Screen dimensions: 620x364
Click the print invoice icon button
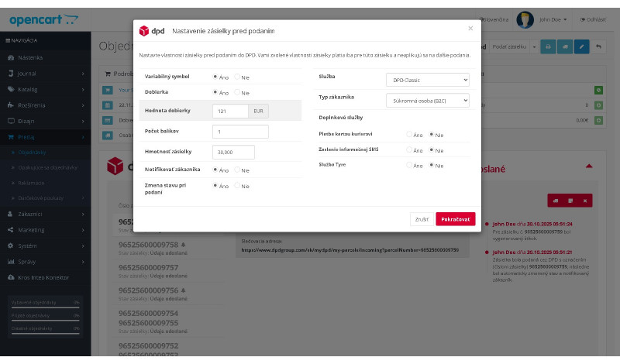coord(548,46)
